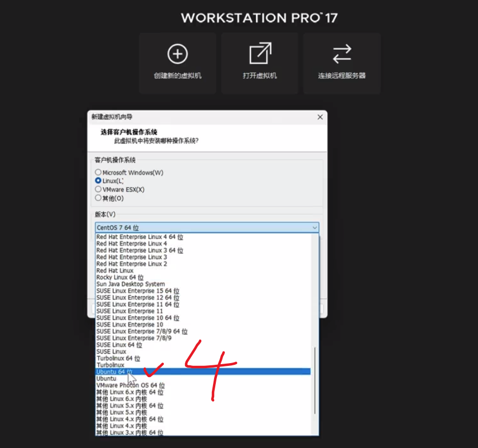Select the Red Hat Linux entry
Screen dimensions: 478x448
[x=115, y=271]
